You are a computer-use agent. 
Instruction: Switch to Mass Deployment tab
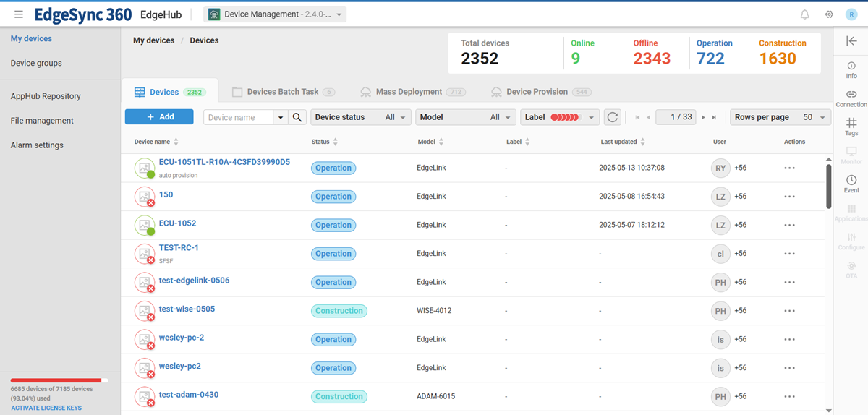409,92
